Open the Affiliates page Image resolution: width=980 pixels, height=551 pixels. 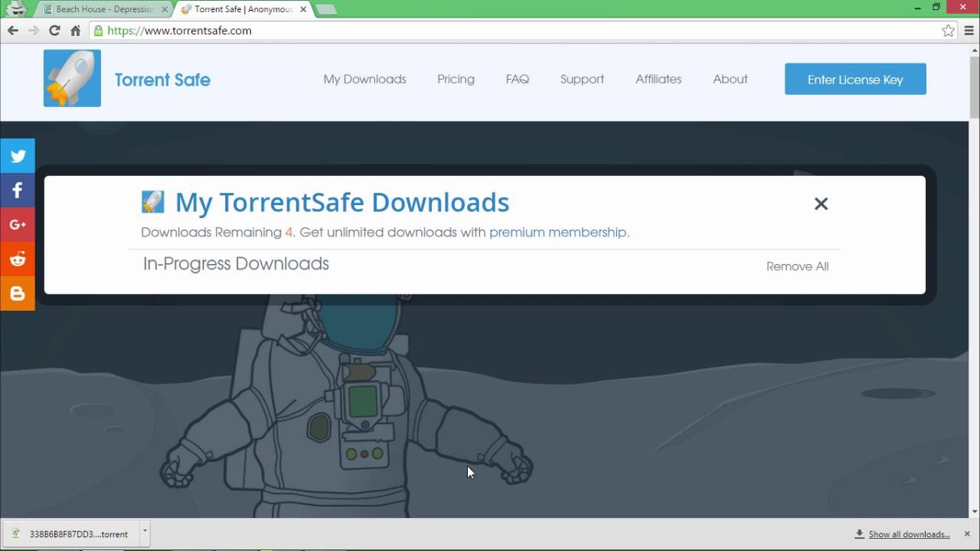658,79
